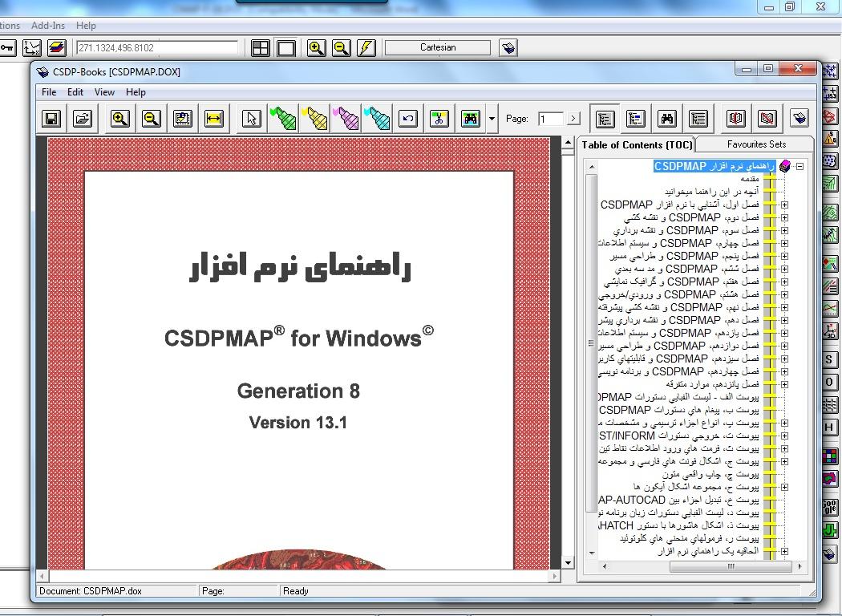Click the O button in right sidebar
The image size is (842, 616).
point(830,382)
